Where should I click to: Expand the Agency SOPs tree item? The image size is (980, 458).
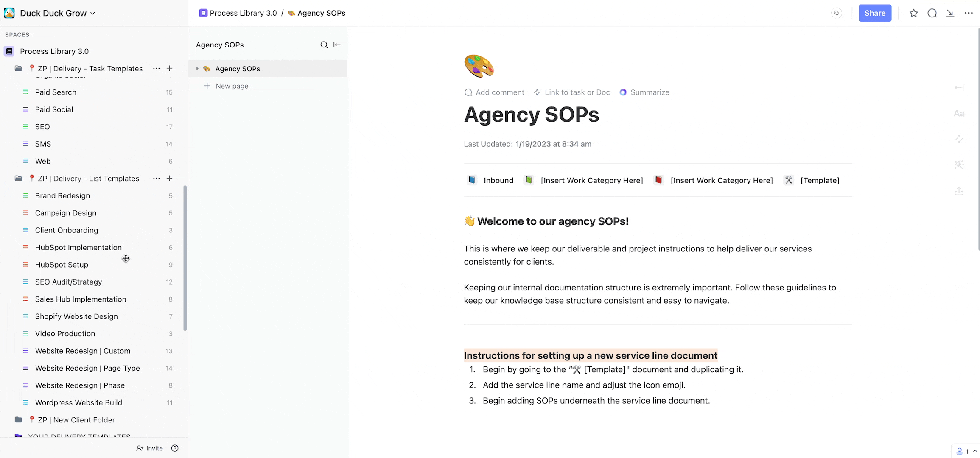click(198, 69)
